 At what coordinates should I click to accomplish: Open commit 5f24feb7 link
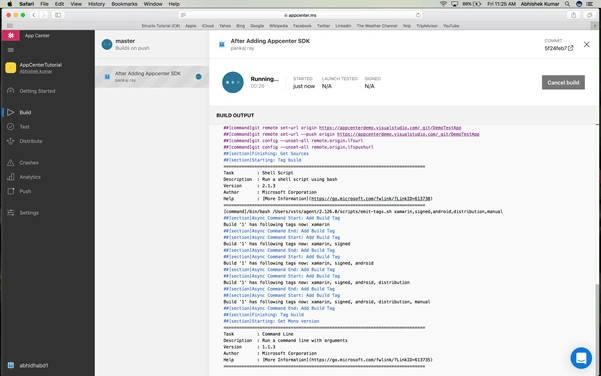click(x=558, y=48)
